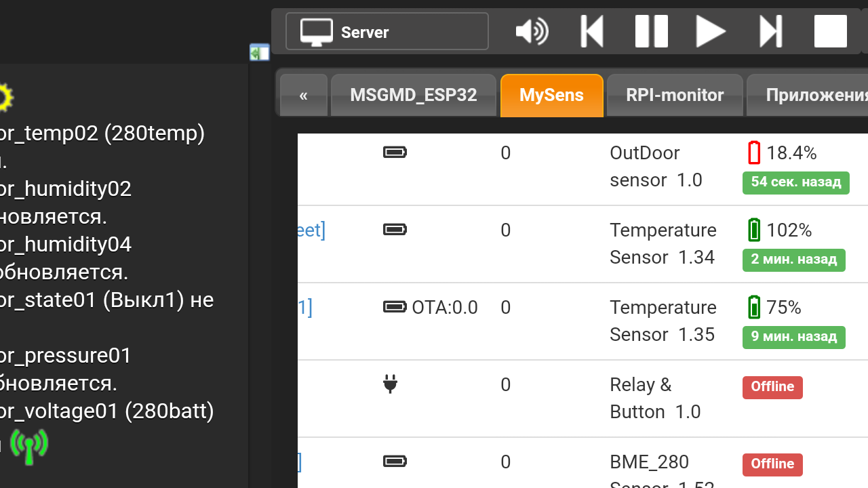Open the Server terminal selector
Viewport: 868px width, 488px height.
click(x=387, y=32)
